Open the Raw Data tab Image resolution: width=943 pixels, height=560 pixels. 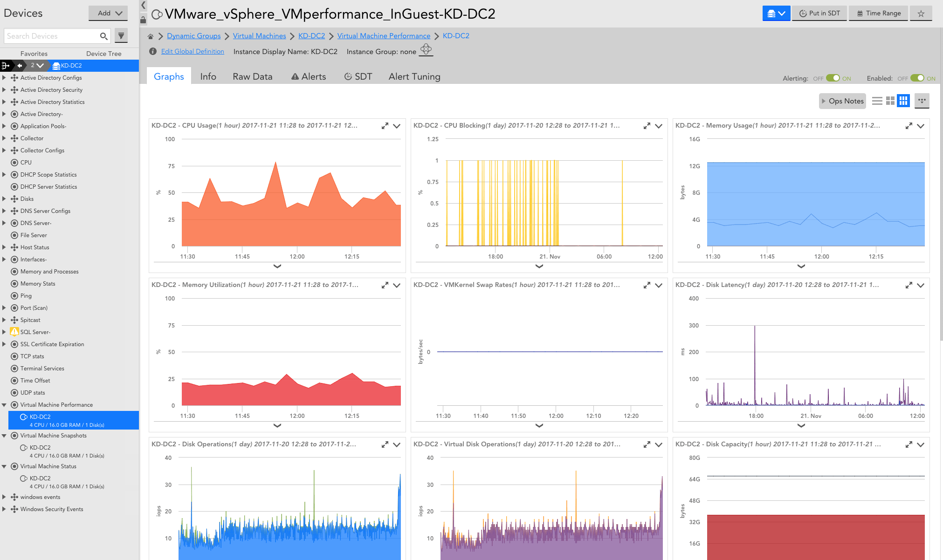pos(253,76)
